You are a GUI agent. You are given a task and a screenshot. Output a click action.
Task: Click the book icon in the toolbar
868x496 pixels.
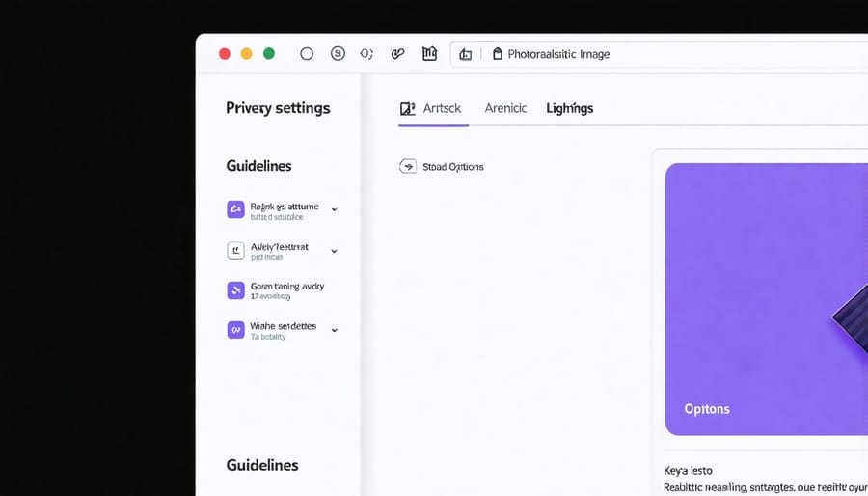(429, 53)
